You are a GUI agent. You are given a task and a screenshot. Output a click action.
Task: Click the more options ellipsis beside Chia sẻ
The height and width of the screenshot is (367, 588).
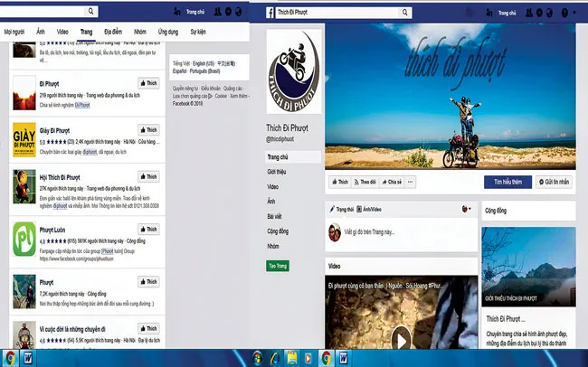point(411,182)
